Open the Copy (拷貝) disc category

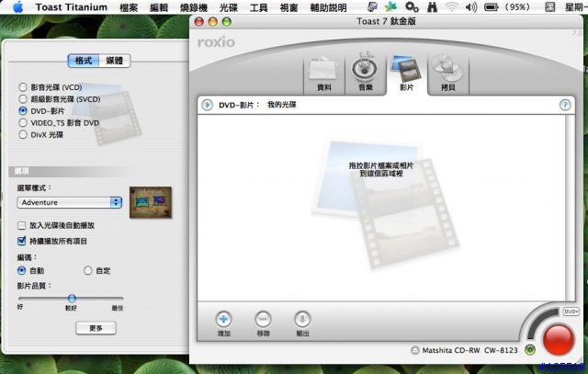click(x=447, y=74)
